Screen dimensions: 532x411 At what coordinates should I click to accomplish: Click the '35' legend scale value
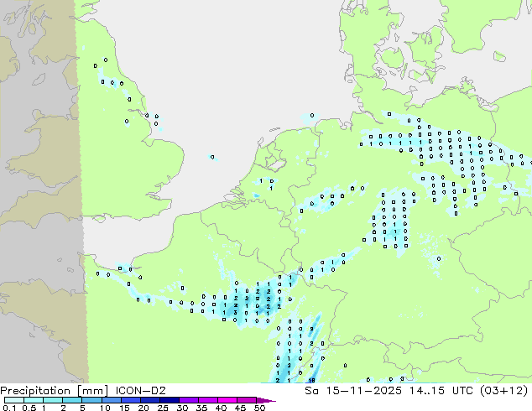201,408
